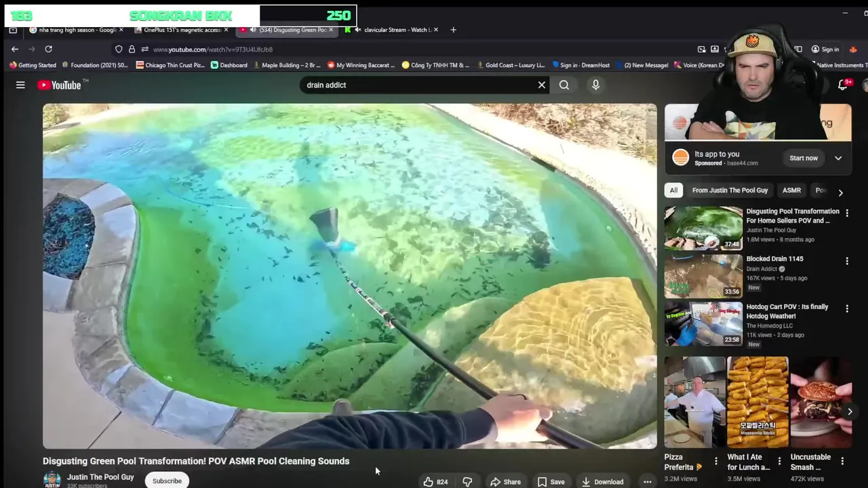Close the clavicular Stream tab
The height and width of the screenshot is (488, 868).
[436, 30]
